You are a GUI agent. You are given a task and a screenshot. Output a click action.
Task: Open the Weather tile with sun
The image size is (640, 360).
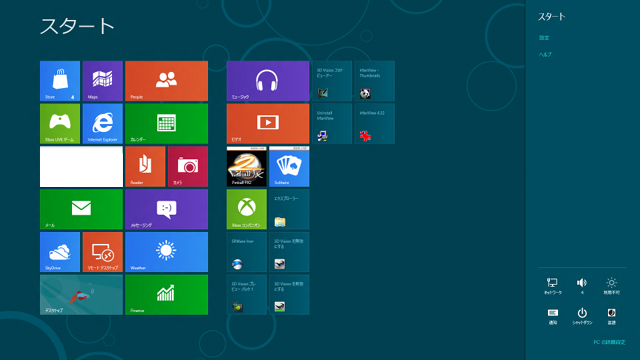167,252
